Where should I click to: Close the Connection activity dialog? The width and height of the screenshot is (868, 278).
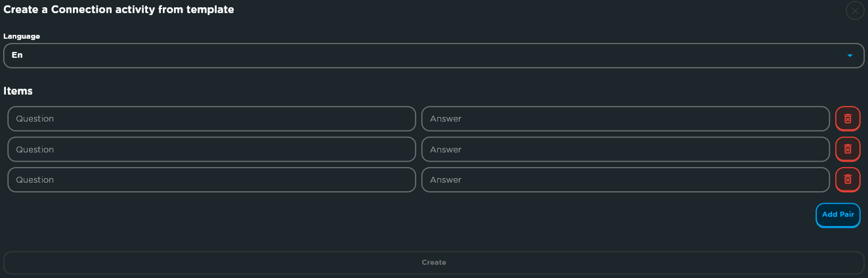855,11
